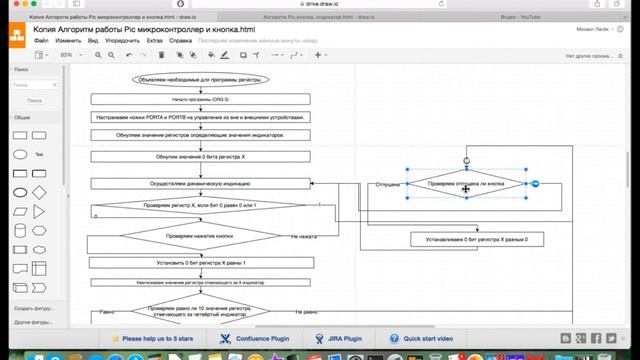Viewport: 640px width, 360px height.
Task: Select the parallelogram shape in the palette
Action: [x=20, y=212]
